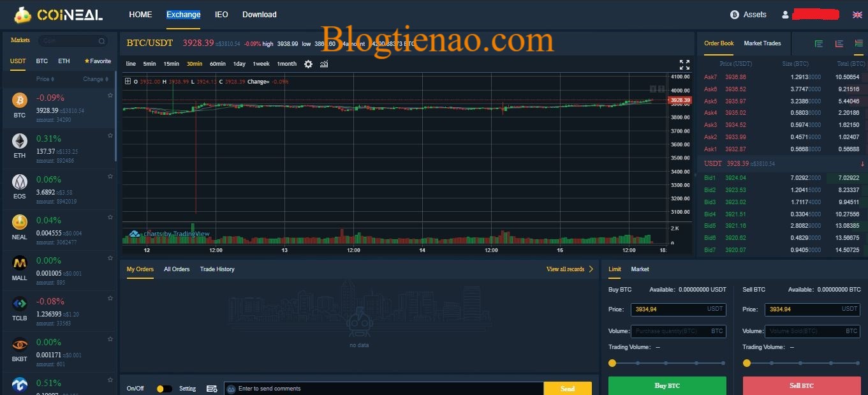This screenshot has width=868, height=395.
Task: Favorite the BTC market star
Action: (x=110, y=95)
